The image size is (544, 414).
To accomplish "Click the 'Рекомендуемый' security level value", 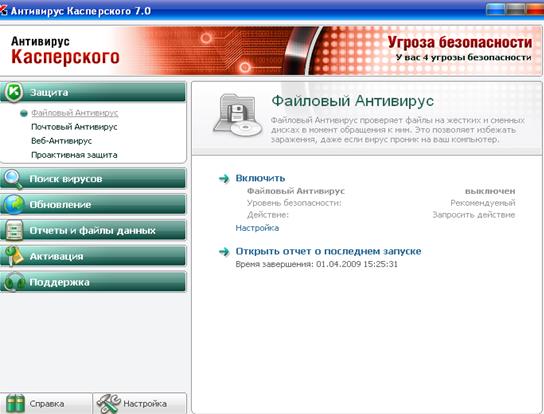I will pos(483,203).
